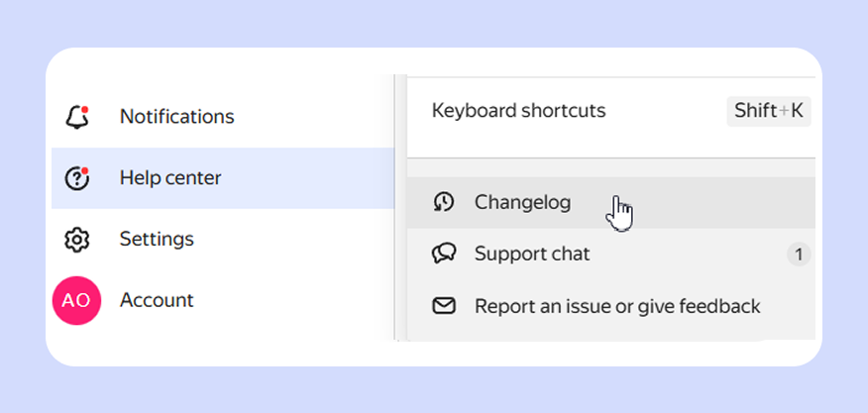Open the Notifications sidebar item
The width and height of the screenshot is (868, 413).
pyautogui.click(x=176, y=117)
